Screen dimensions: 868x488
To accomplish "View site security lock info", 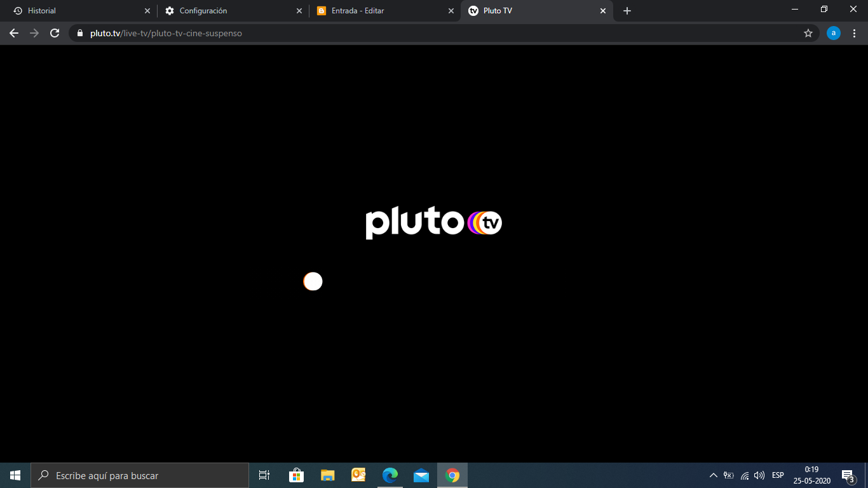I will coord(79,33).
